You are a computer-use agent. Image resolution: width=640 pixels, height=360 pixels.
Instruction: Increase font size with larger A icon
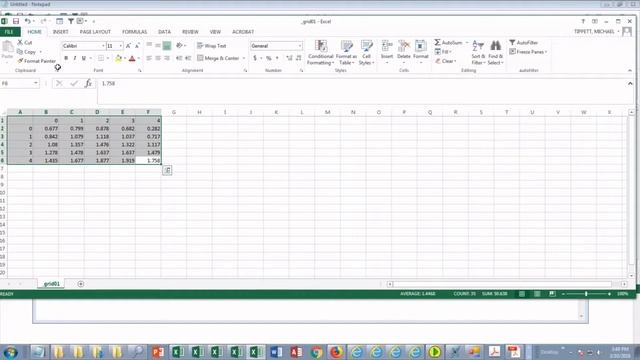[x=128, y=46]
